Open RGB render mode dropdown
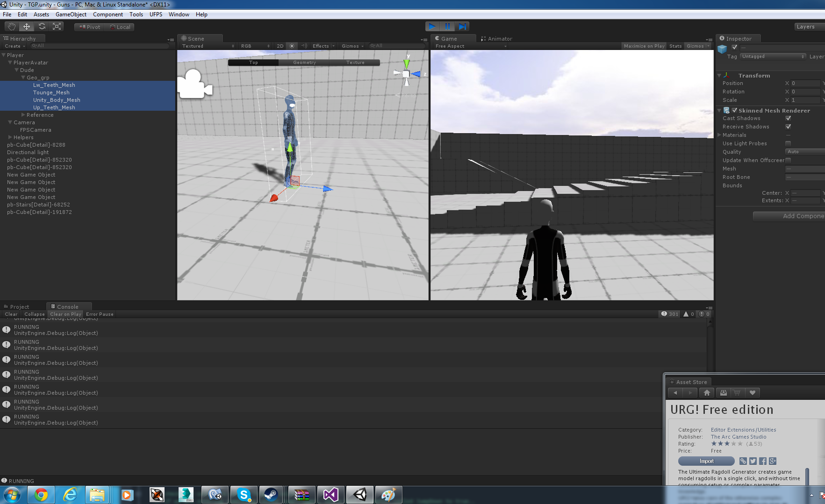Viewport: 825px width, 504px height. [x=255, y=46]
